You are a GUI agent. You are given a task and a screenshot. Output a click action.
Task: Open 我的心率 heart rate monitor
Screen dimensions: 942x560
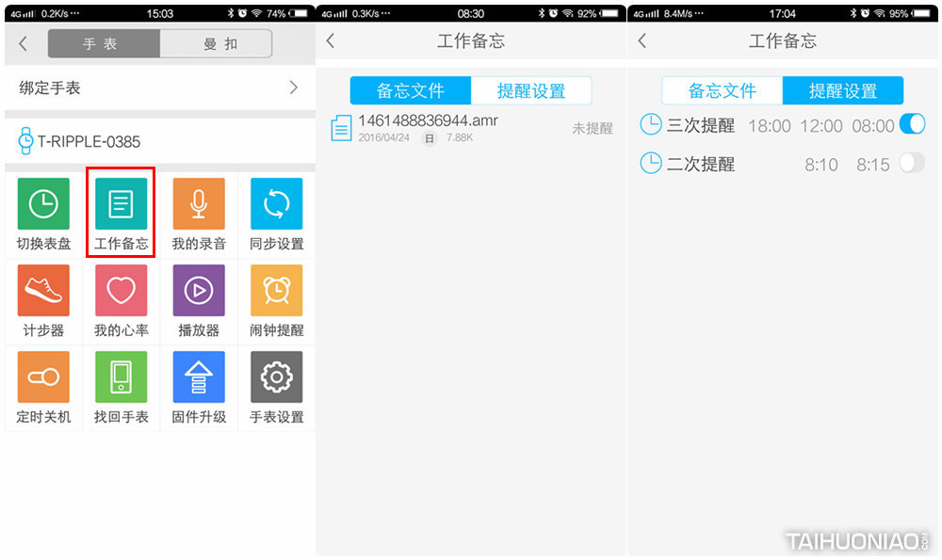pyautogui.click(x=121, y=299)
